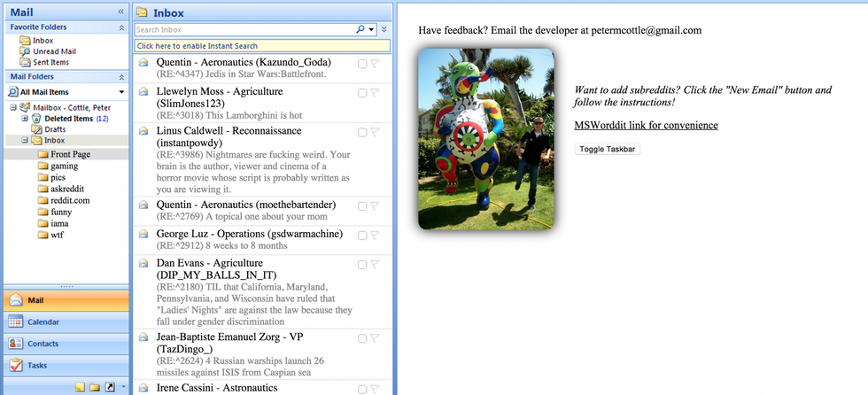Click envelope icon of Kazundo_Goda message
This screenshot has height=395, width=868.
click(143, 63)
